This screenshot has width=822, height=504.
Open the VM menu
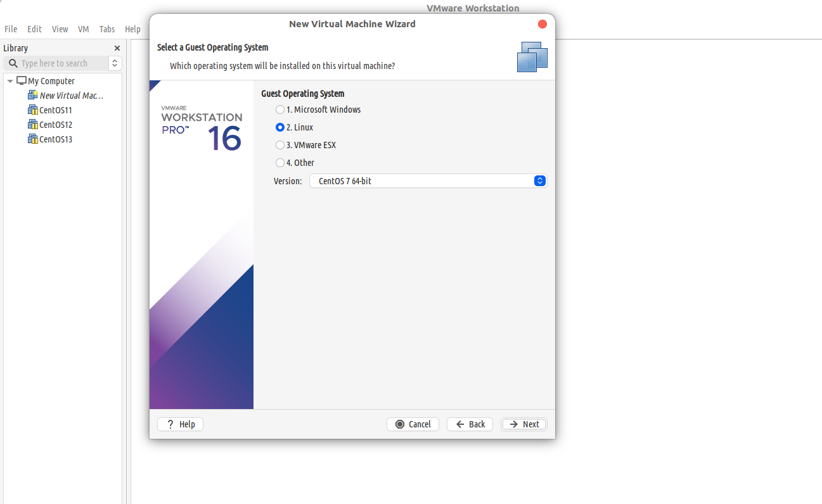pyautogui.click(x=84, y=29)
